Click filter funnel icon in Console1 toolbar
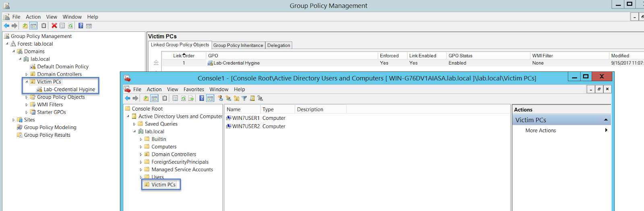Image resolution: width=644 pixels, height=211 pixels. pyautogui.click(x=244, y=98)
